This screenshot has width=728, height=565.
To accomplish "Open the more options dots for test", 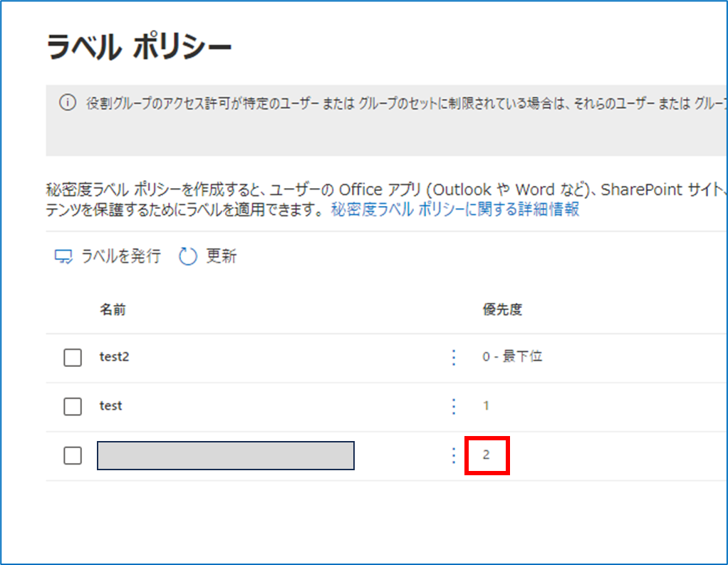I will pyautogui.click(x=454, y=406).
